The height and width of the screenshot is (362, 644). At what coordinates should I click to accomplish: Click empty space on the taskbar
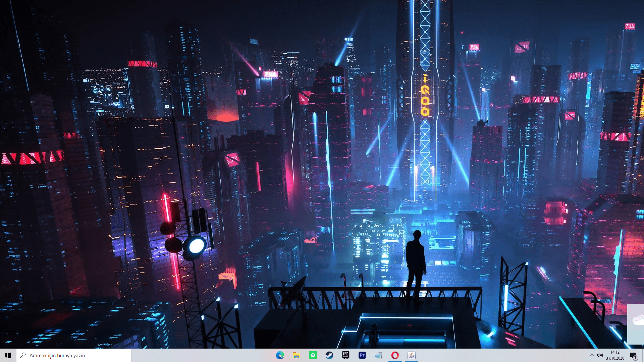coord(201,355)
